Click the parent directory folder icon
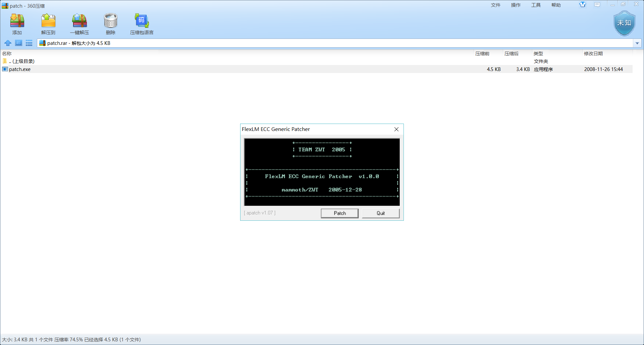This screenshot has height=345, width=644. point(5,61)
